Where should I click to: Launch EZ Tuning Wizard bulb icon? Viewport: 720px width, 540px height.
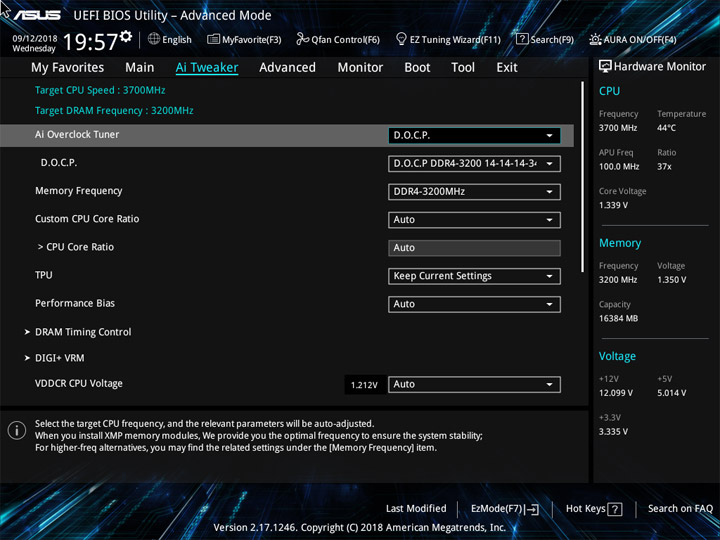tap(401, 39)
